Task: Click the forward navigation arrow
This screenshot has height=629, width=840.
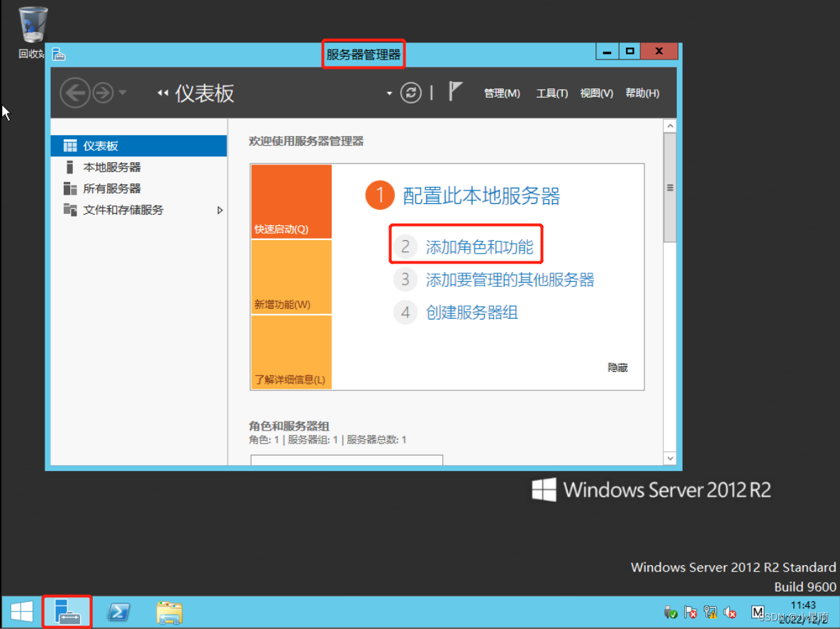Action: coord(103,93)
